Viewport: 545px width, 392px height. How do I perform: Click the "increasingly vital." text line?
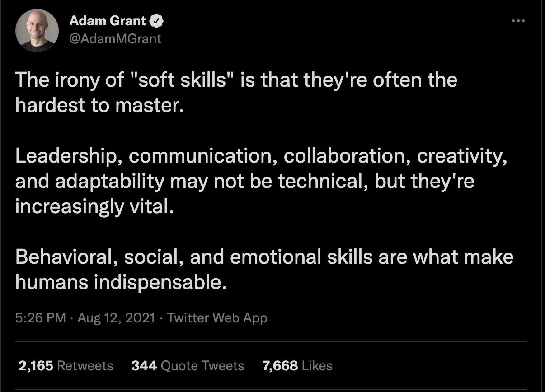coord(94,207)
